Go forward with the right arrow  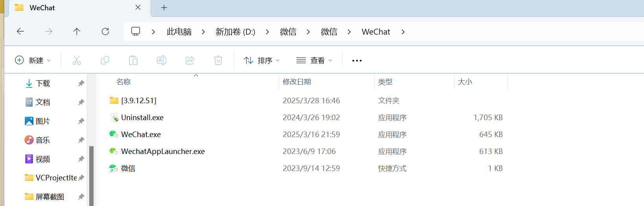49,32
